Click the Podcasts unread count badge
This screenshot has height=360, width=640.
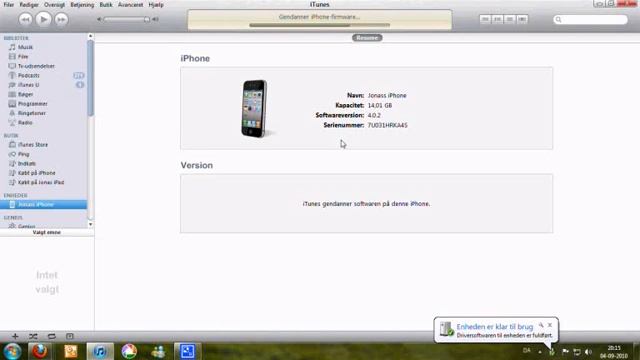coord(79,76)
